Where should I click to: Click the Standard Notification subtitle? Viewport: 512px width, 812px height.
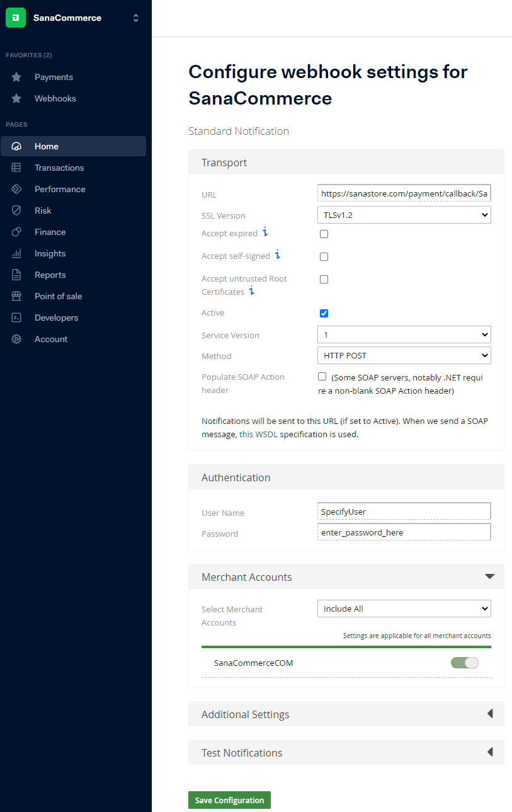239,131
